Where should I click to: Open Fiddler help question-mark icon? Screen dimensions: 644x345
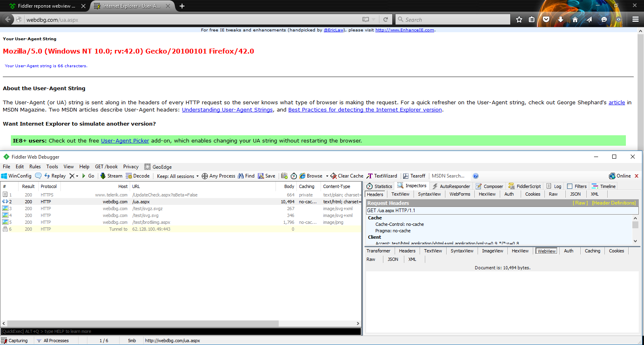476,176
